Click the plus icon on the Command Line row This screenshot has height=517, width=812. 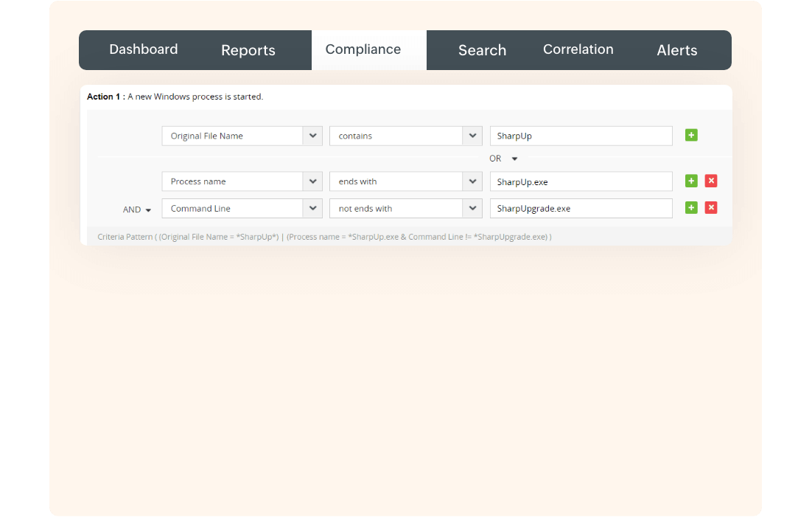tap(690, 207)
